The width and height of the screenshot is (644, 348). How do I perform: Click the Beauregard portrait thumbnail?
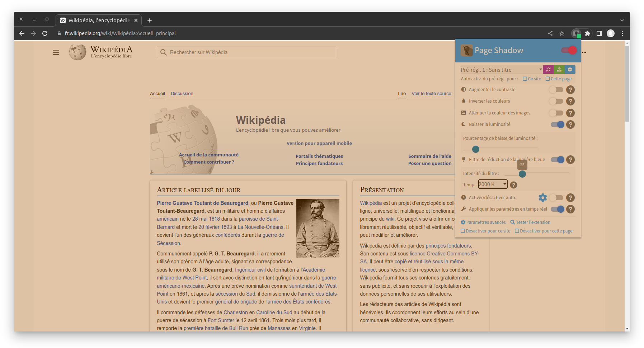(x=318, y=228)
